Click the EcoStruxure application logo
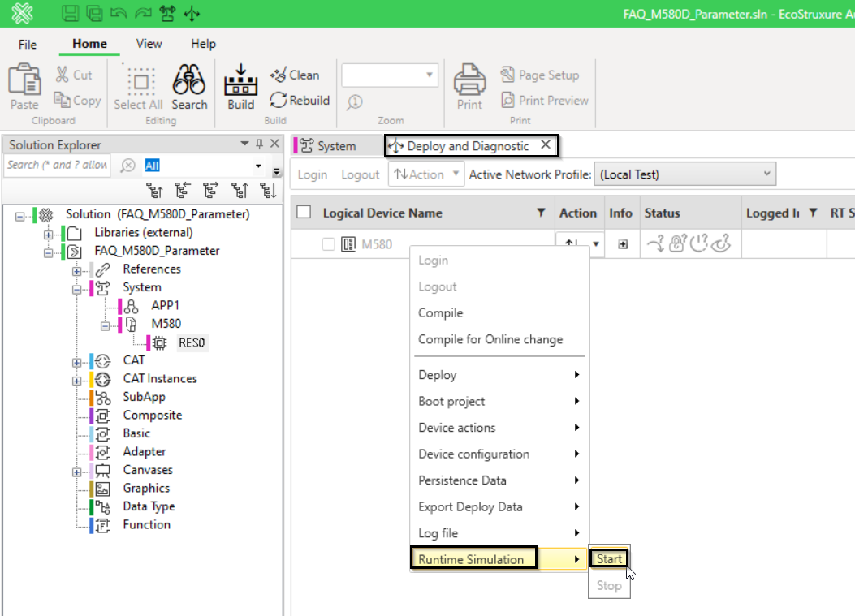The image size is (855, 616). tap(23, 13)
